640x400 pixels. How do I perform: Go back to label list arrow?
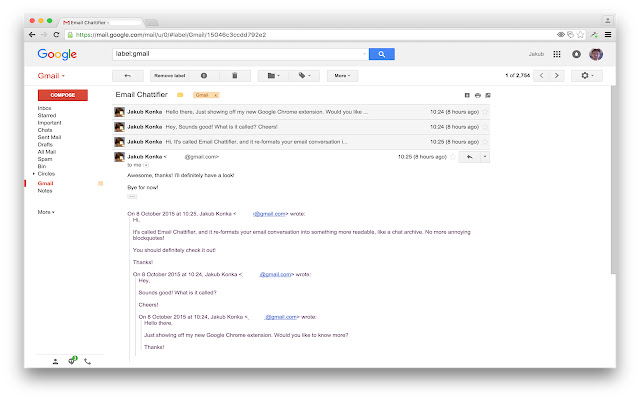coord(128,76)
